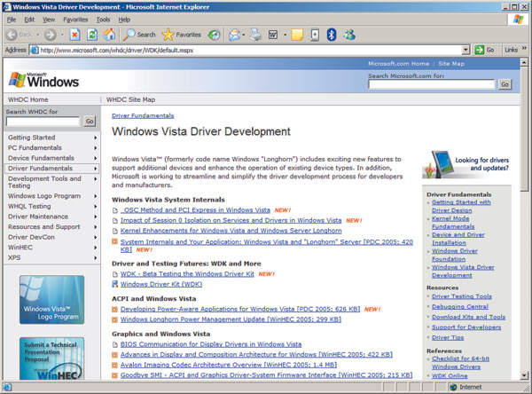
Task: Expand the Driver Fundamentals sidebar submenu arrow
Action: click(96, 169)
